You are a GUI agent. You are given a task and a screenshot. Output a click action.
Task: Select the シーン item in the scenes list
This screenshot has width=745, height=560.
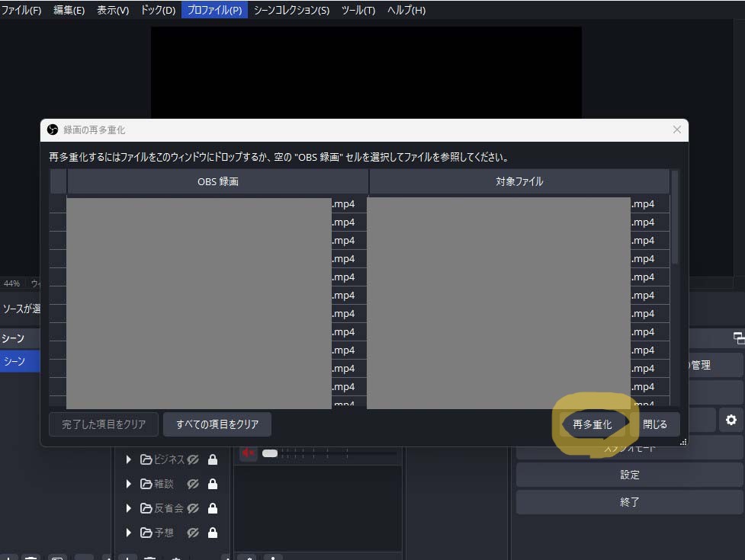tap(20, 361)
